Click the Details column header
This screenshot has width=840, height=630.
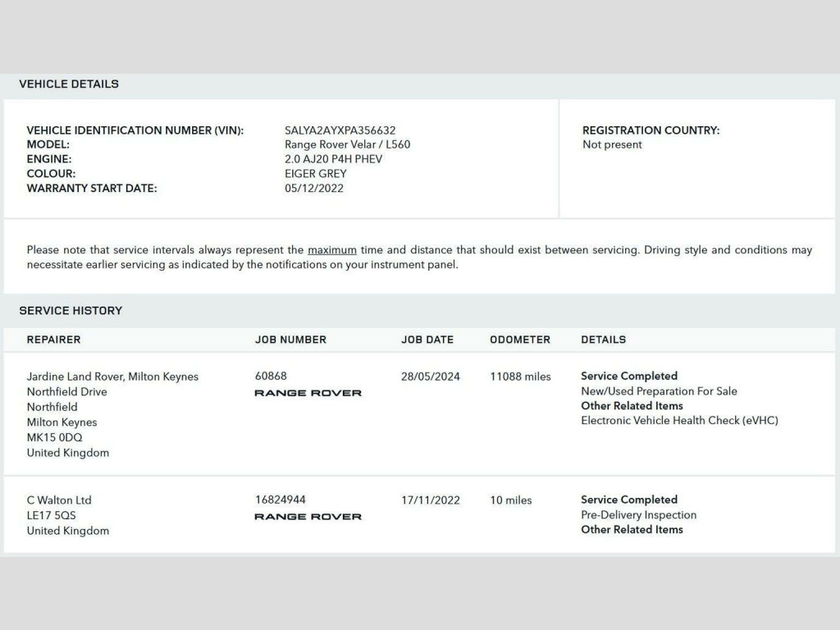603,340
